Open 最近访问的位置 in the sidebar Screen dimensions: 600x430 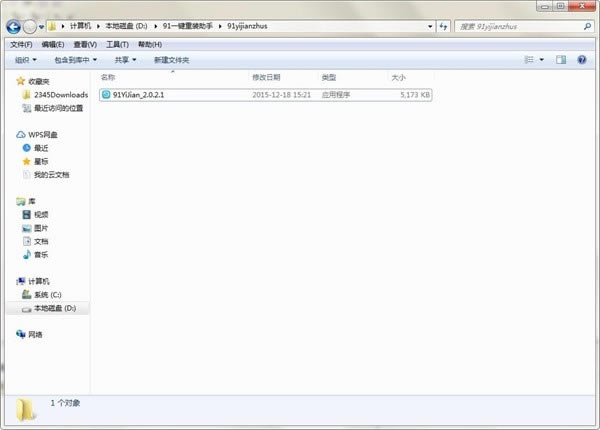[x=59, y=108]
